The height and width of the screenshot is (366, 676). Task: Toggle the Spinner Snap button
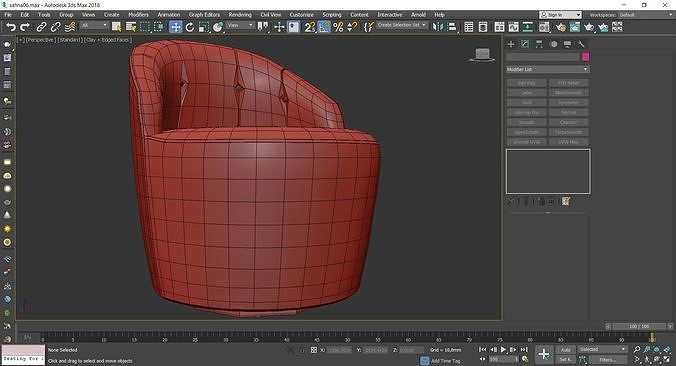coord(352,27)
